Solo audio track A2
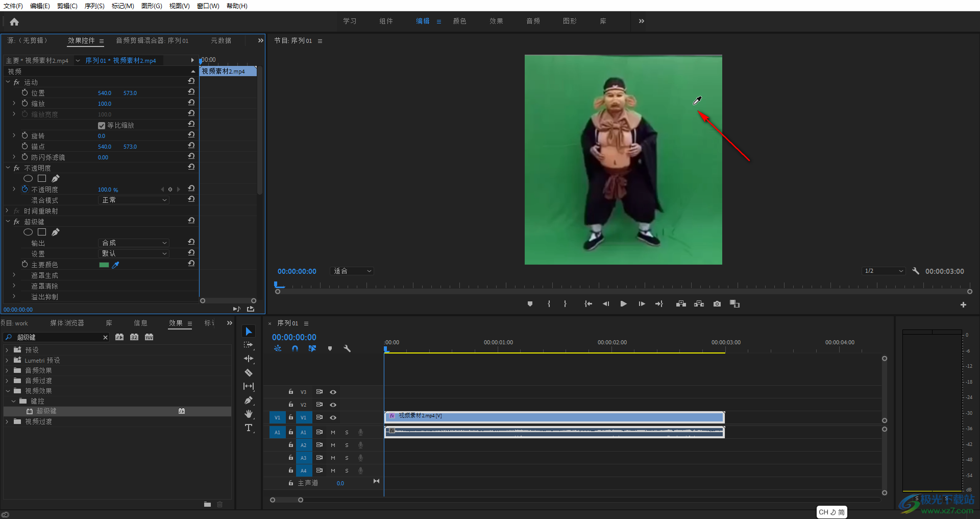Image resolution: width=980 pixels, height=519 pixels. (347, 445)
